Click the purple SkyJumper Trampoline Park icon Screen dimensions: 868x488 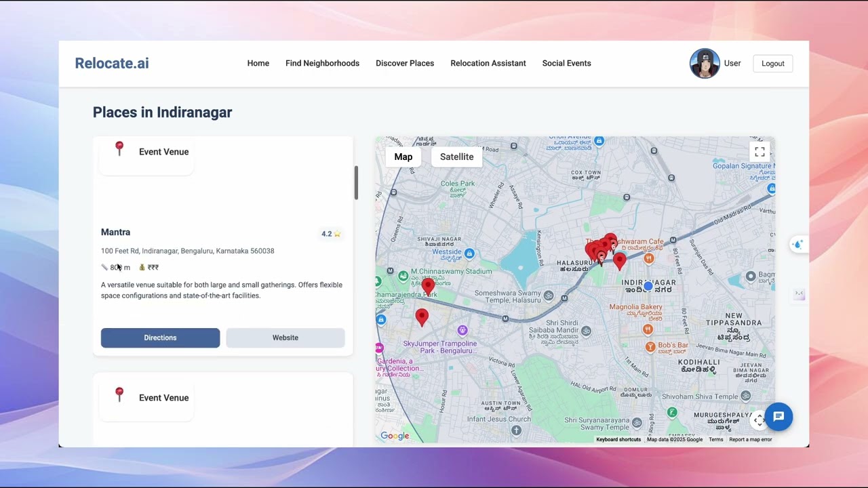pos(462,331)
